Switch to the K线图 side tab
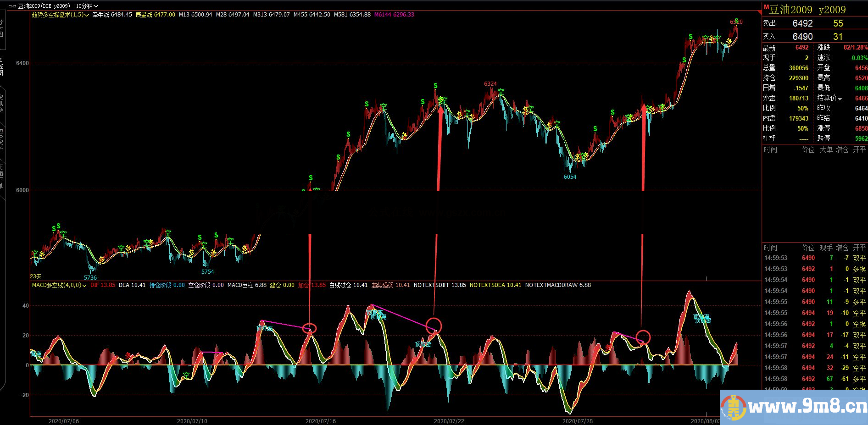The height and width of the screenshot is (425, 868). click(1, 66)
